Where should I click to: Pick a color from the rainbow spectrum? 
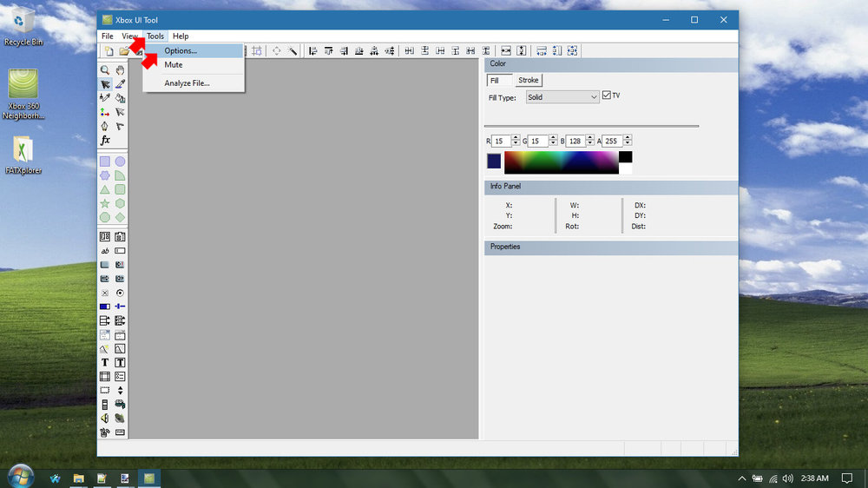[562, 163]
